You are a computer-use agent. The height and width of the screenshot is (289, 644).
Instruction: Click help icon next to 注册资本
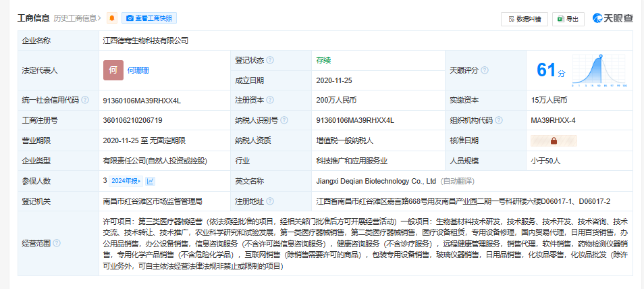pos(270,100)
